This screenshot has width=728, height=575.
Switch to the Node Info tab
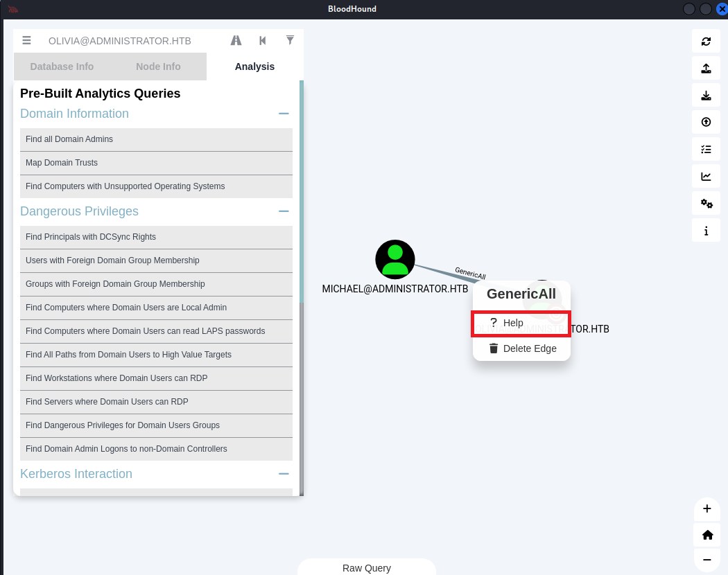pos(158,67)
